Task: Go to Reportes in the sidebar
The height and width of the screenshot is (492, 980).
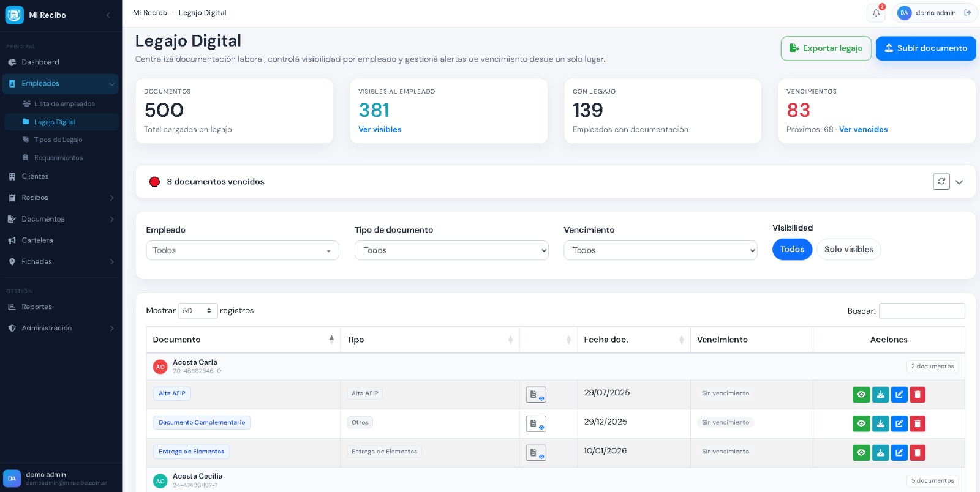Action: (x=37, y=307)
